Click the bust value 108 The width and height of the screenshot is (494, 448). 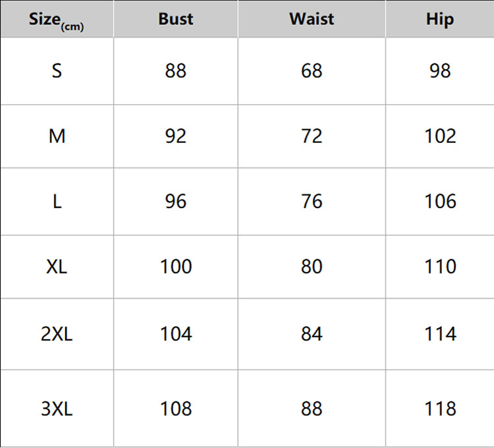pyautogui.click(x=176, y=408)
